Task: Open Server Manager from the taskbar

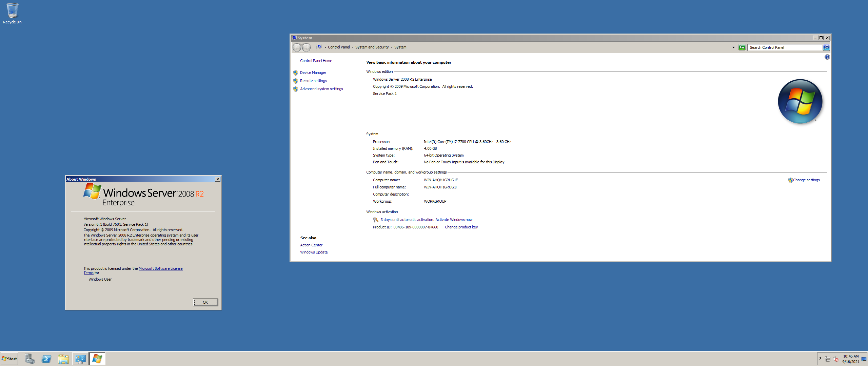Action: pyautogui.click(x=30, y=359)
